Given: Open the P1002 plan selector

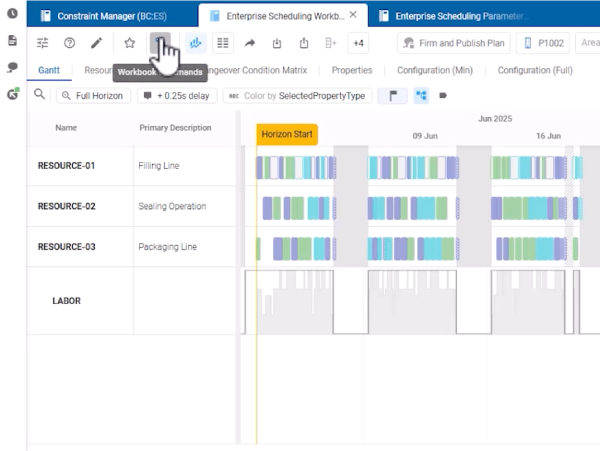Looking at the screenshot, I should coord(543,43).
